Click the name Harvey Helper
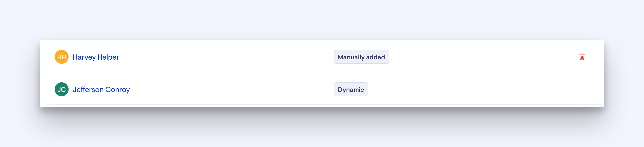This screenshot has height=147, width=644. pyautogui.click(x=96, y=57)
